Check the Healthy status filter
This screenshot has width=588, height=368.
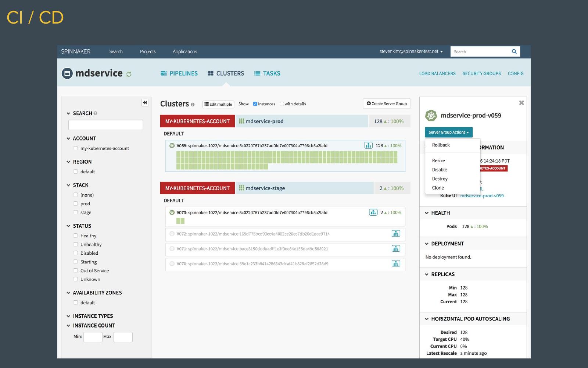[75, 236]
